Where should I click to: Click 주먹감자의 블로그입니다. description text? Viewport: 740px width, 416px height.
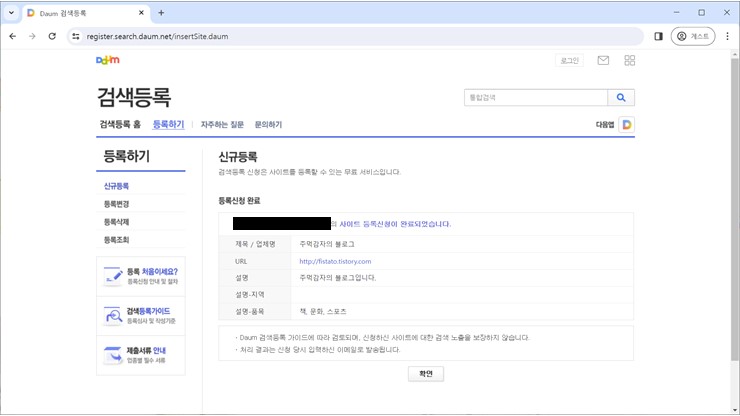pyautogui.click(x=337, y=278)
